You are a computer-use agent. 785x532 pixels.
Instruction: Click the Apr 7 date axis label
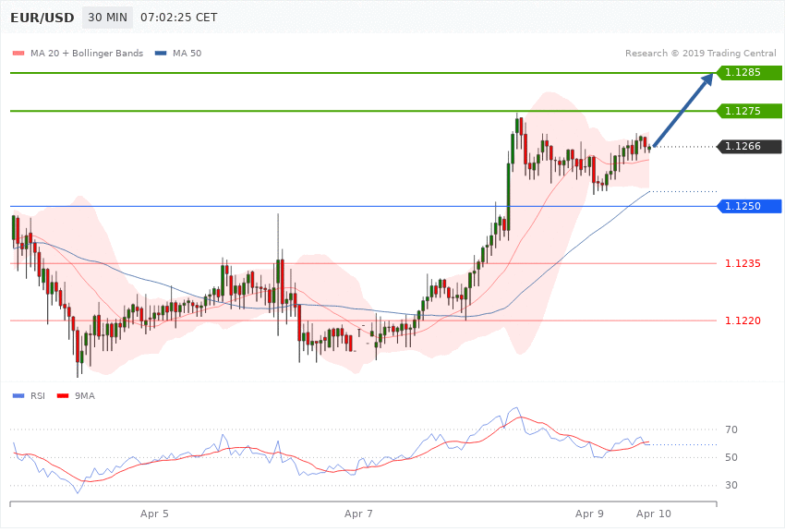click(x=358, y=514)
